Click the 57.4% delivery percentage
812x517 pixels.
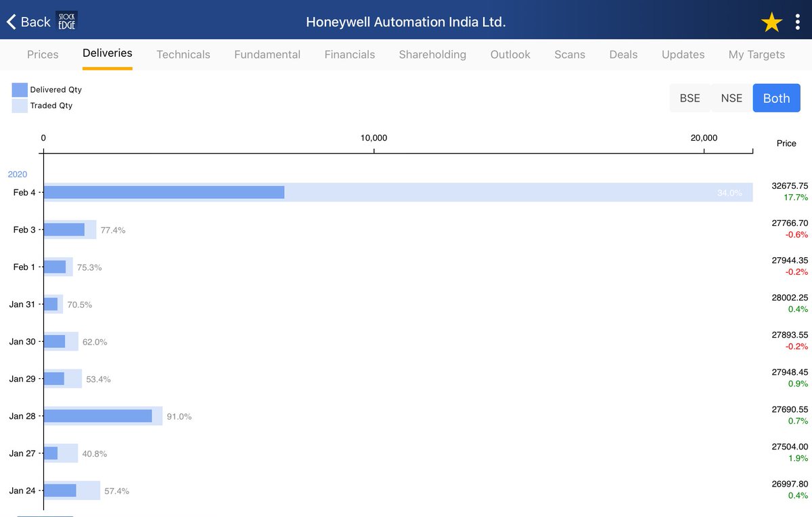point(116,491)
